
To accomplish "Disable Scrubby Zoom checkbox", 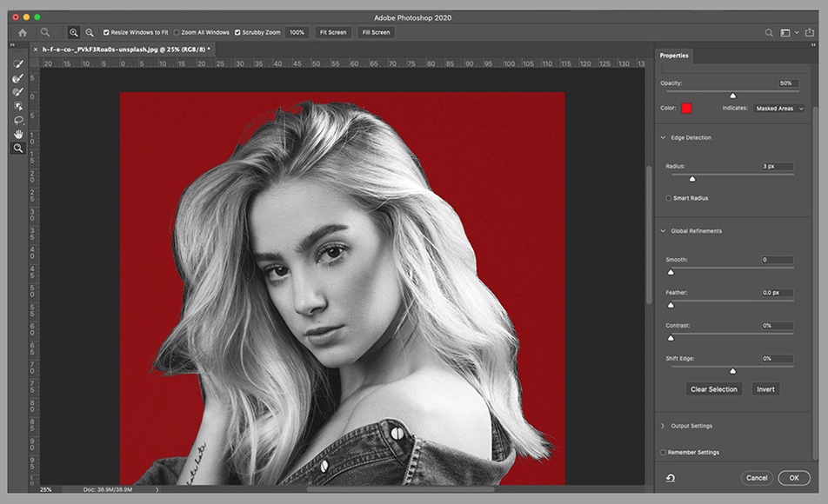I will coord(237,33).
